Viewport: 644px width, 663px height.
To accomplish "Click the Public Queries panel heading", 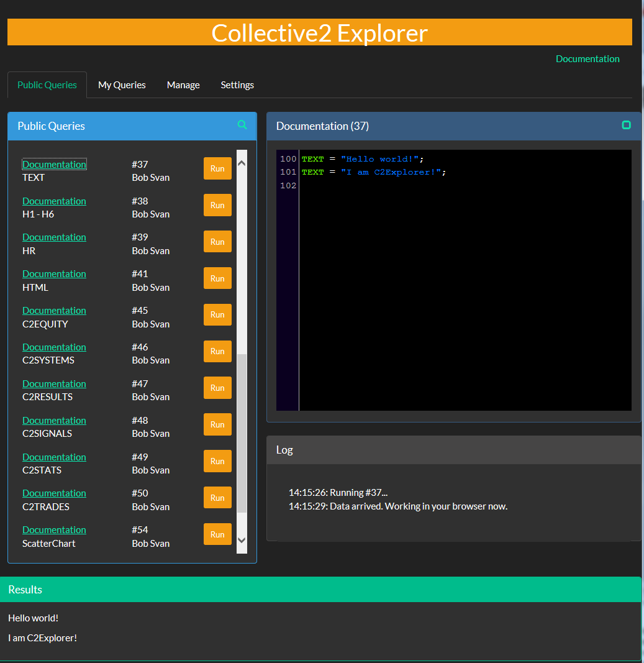I will click(51, 126).
